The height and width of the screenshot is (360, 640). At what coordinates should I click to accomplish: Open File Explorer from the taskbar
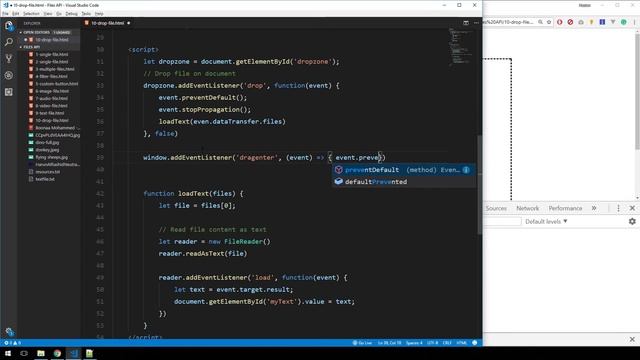[41, 353]
